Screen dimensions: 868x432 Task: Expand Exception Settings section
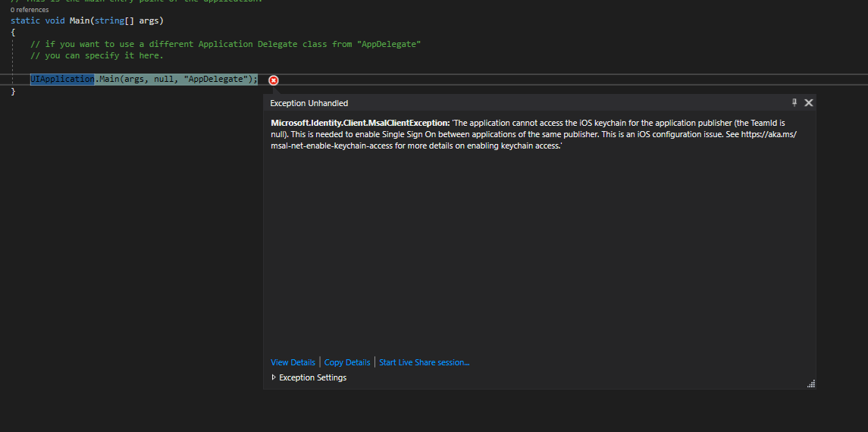tap(309, 377)
